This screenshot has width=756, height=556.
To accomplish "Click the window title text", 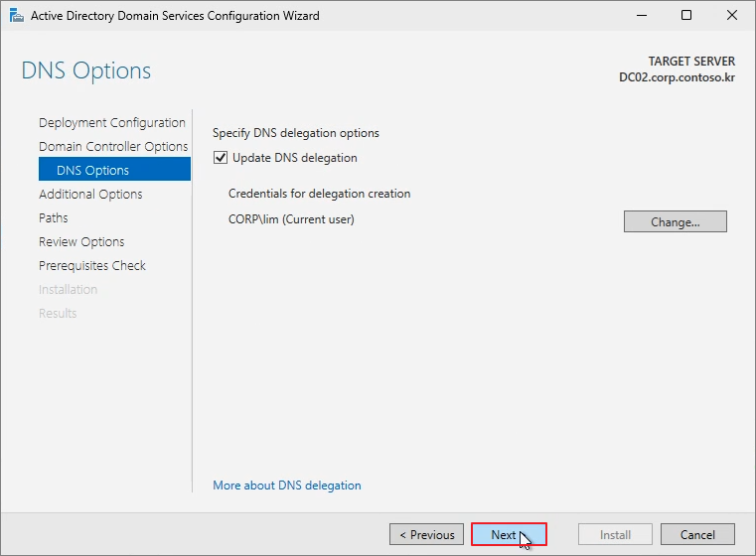I will click(175, 16).
